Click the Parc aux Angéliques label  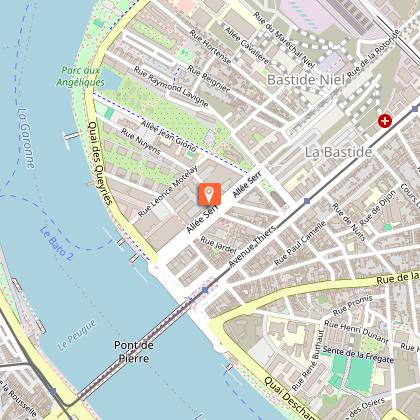click(80, 76)
